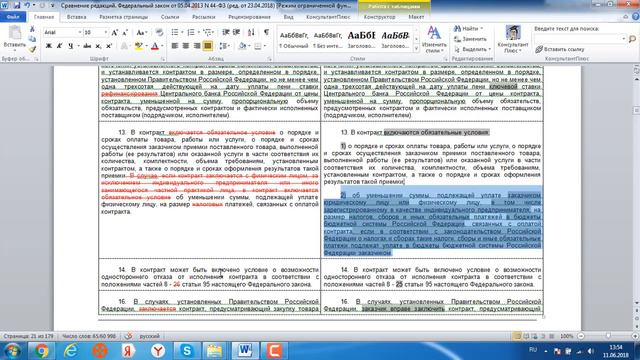Click the numbered list icon
The image size is (640, 360).
191,32
